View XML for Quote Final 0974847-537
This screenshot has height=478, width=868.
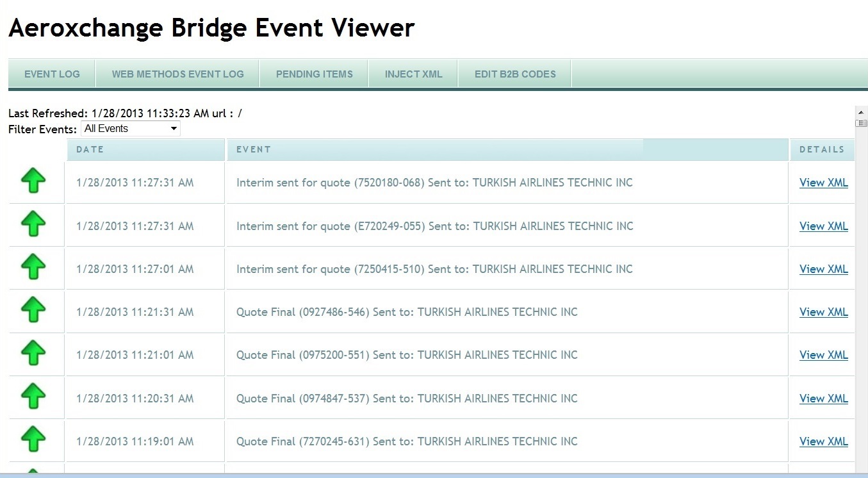coord(824,399)
